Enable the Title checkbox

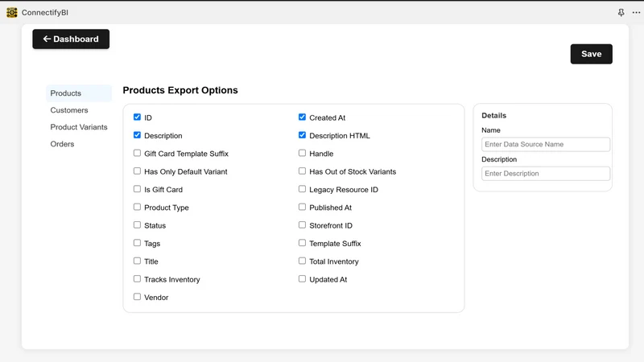click(x=137, y=261)
